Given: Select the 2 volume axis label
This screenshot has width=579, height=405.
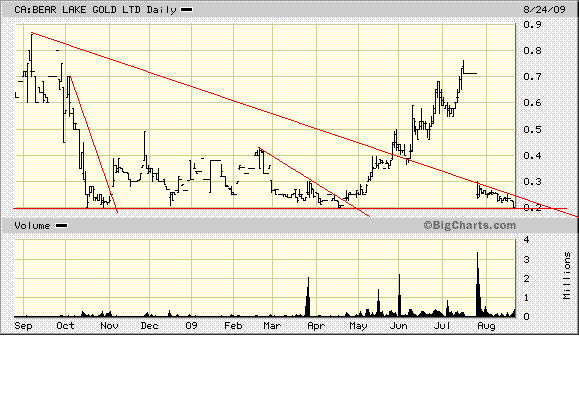Looking at the screenshot, I should 526,278.
